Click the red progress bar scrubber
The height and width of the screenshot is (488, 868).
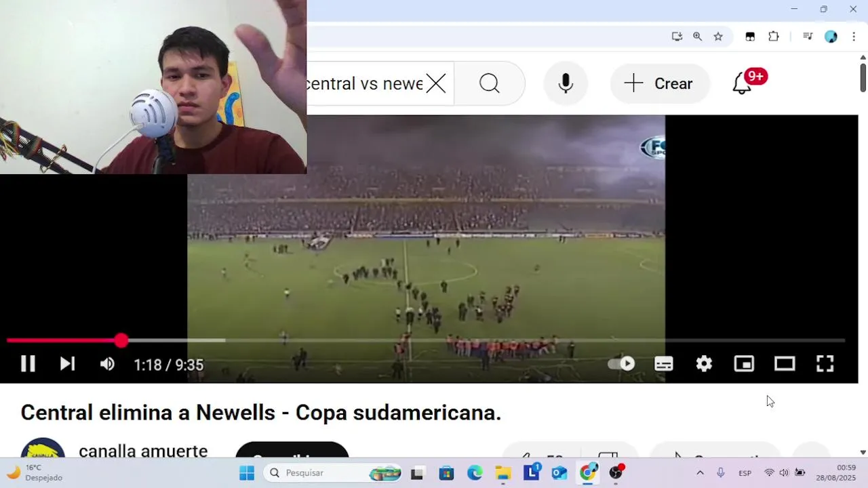click(121, 340)
